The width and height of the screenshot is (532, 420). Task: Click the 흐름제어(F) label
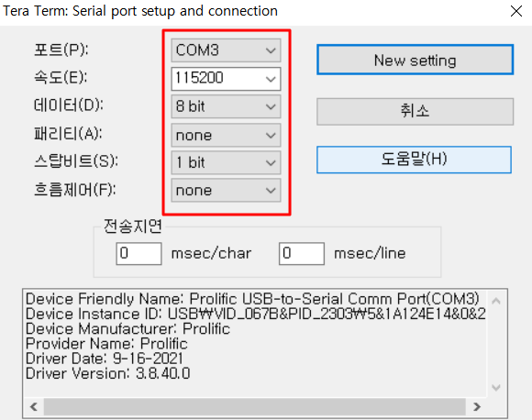coord(75,189)
